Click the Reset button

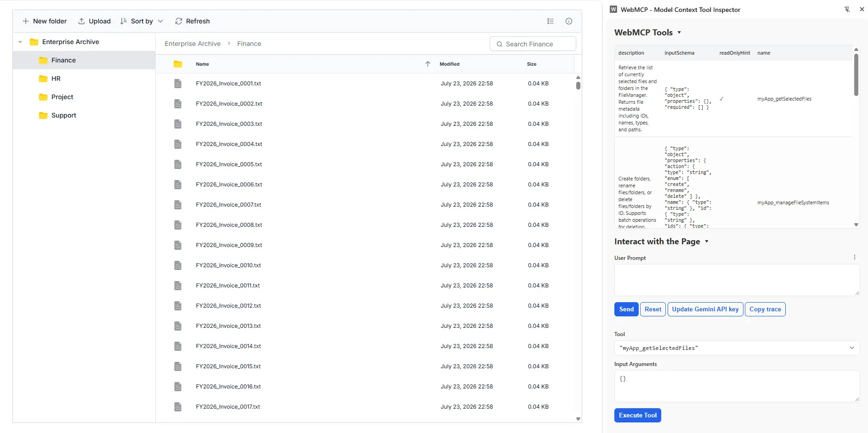[x=652, y=309]
